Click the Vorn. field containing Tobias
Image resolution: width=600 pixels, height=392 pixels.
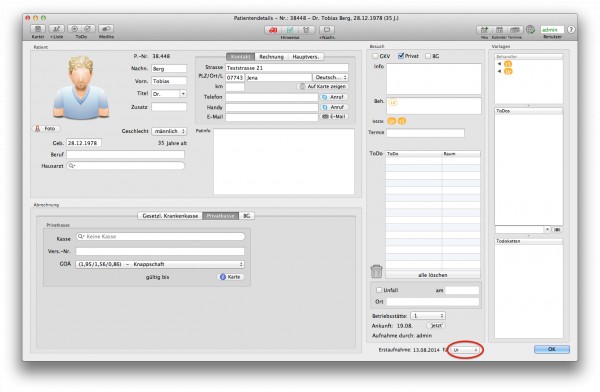point(169,81)
